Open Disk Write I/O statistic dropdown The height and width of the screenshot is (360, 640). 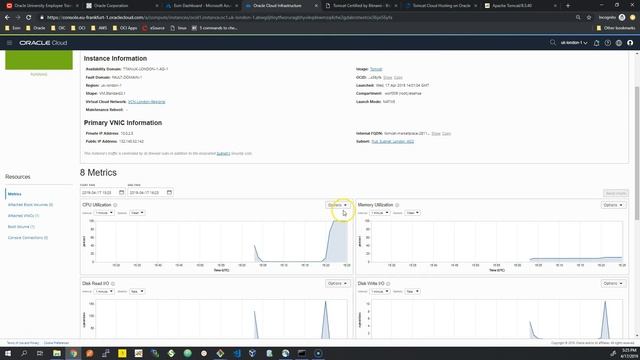click(x=413, y=291)
